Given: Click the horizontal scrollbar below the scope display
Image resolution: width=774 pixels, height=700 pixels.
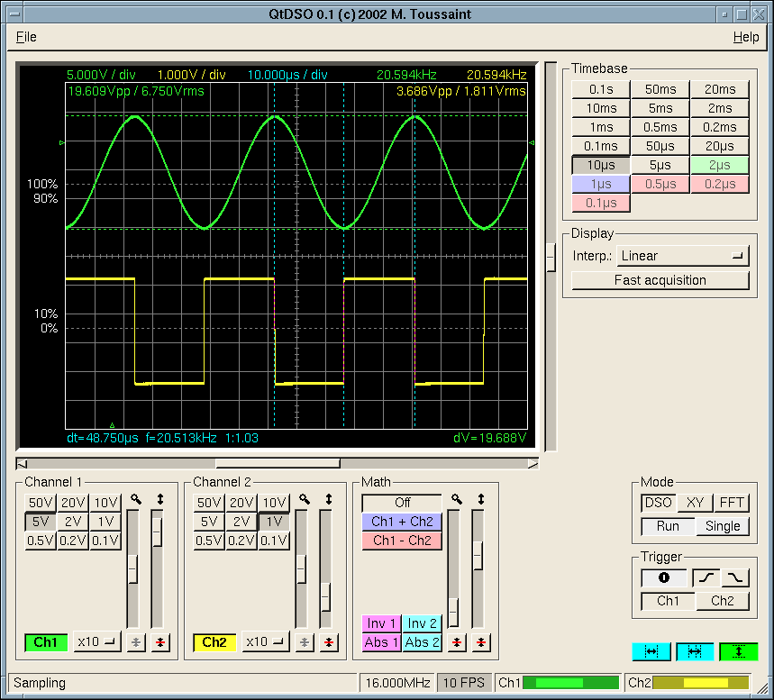Looking at the screenshot, I should tap(278, 463).
